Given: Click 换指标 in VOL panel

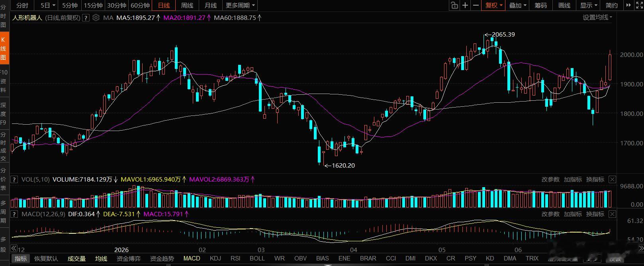Looking at the screenshot, I should [x=595, y=180].
